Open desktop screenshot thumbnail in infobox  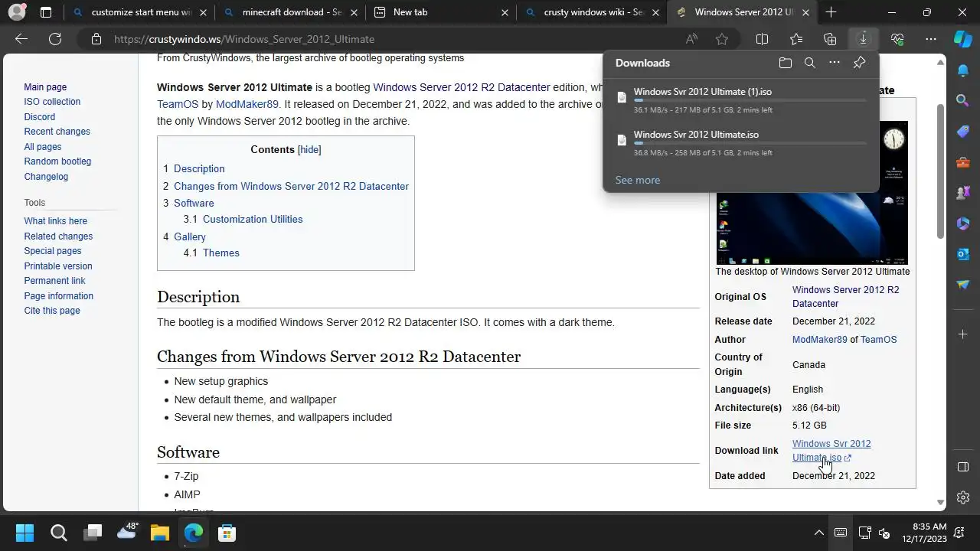(x=812, y=193)
